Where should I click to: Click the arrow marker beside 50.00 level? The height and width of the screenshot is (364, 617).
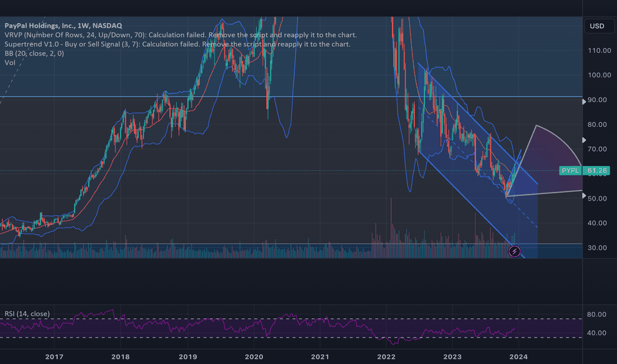(584, 196)
